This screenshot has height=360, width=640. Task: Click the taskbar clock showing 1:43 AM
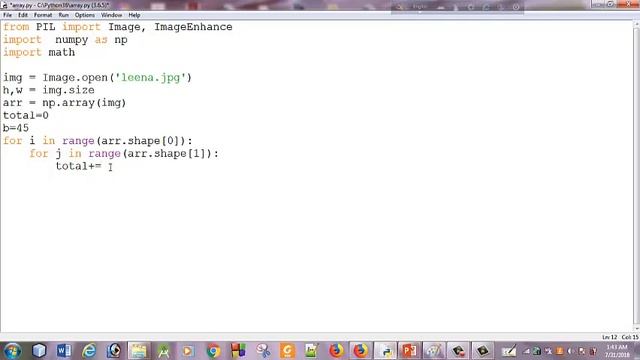pyautogui.click(x=617, y=351)
